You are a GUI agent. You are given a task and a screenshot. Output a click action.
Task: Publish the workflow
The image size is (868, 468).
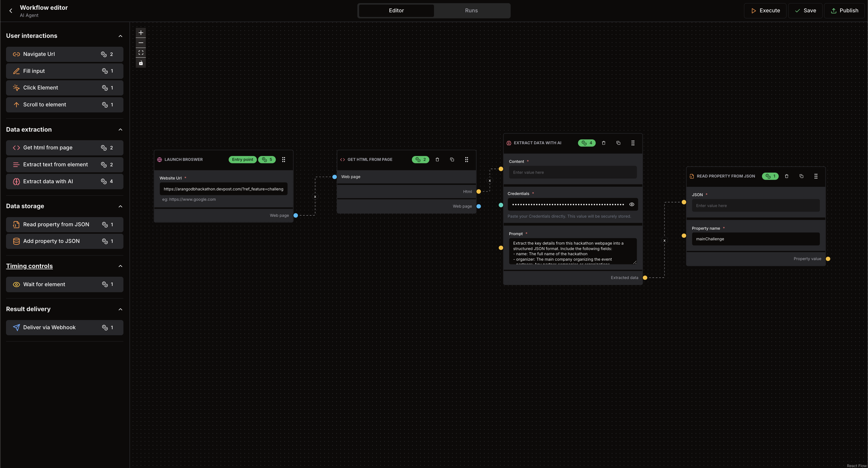(x=844, y=10)
